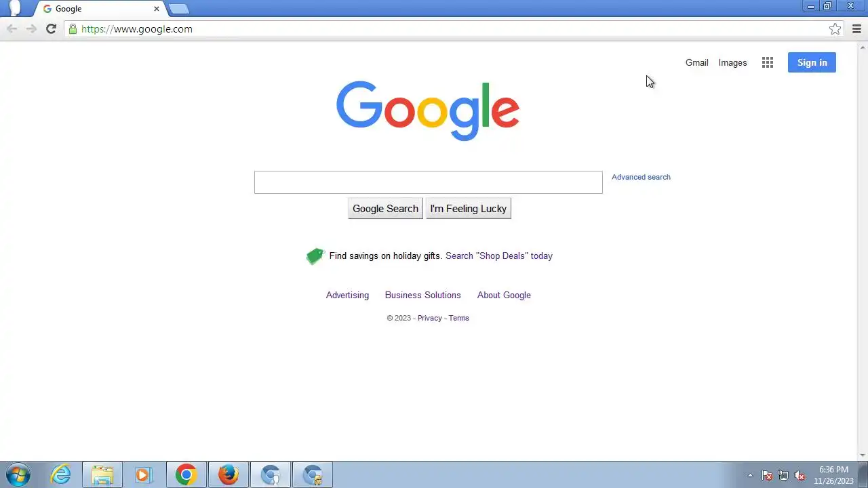Click the first Chromium taskbar icon
This screenshot has width=868, height=488.
271,475
